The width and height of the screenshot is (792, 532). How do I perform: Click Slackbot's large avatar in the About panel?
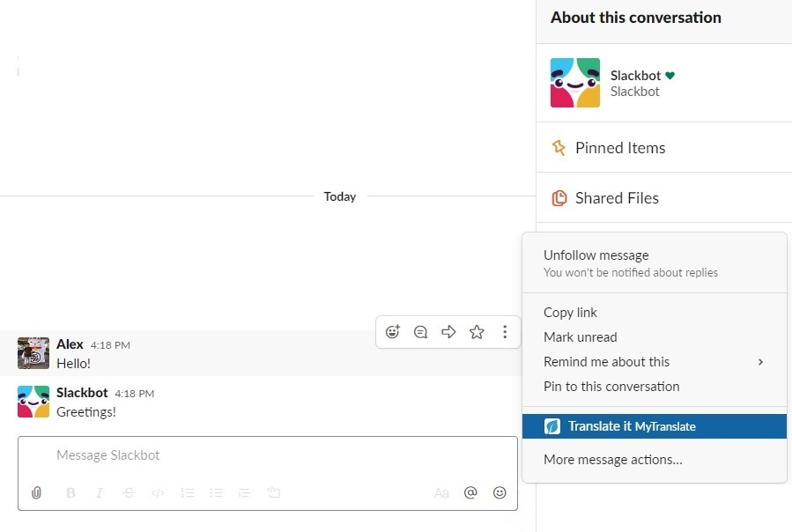(575, 83)
